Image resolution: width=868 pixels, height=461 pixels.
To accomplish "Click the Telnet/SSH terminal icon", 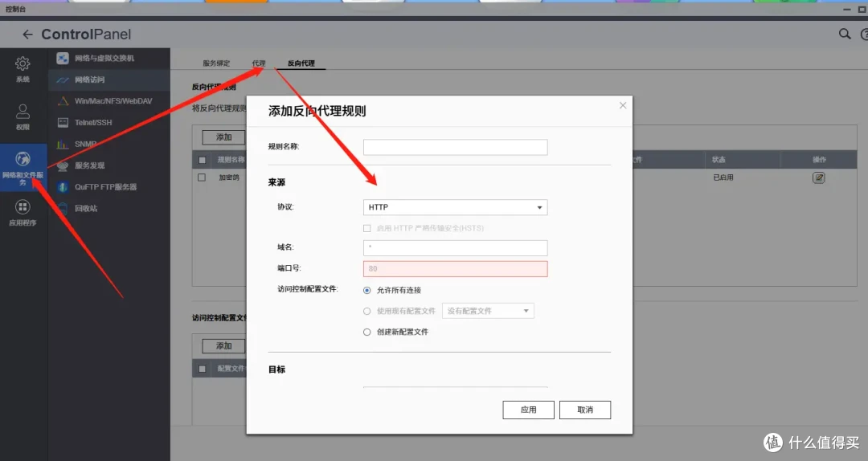I will tap(63, 122).
